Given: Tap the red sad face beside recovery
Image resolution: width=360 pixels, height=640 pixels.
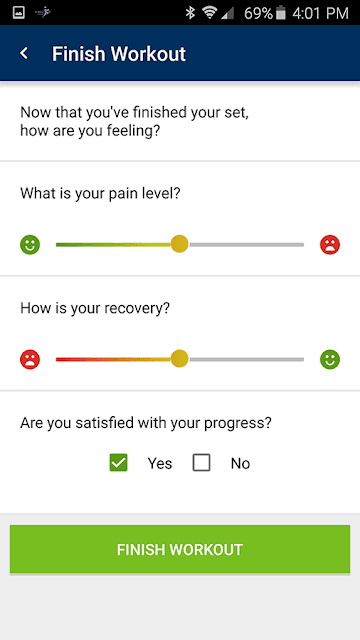Looking at the screenshot, I should click(x=30, y=360).
